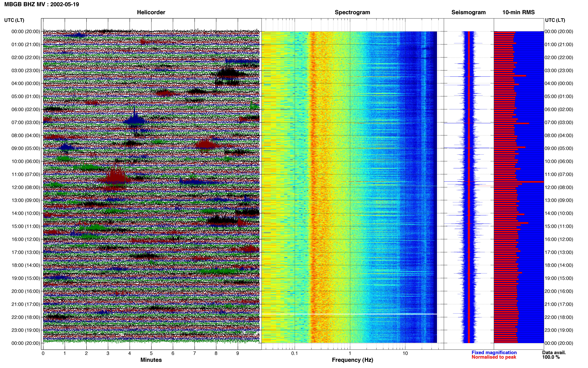Select the '10-min RMS' panel heading

tap(518, 12)
